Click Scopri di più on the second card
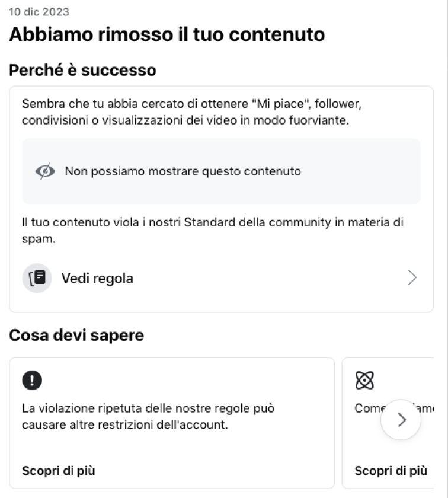This screenshot has width=448, height=498. (391, 471)
